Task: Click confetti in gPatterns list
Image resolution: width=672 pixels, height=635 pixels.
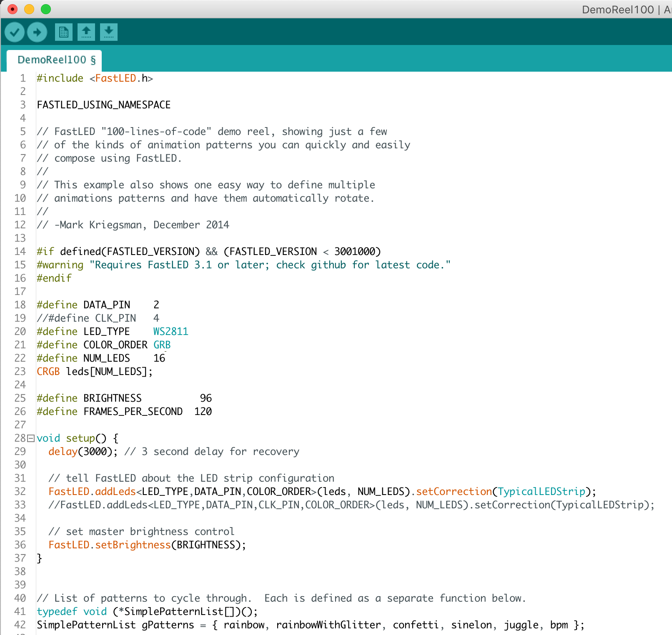Action: pos(416,625)
